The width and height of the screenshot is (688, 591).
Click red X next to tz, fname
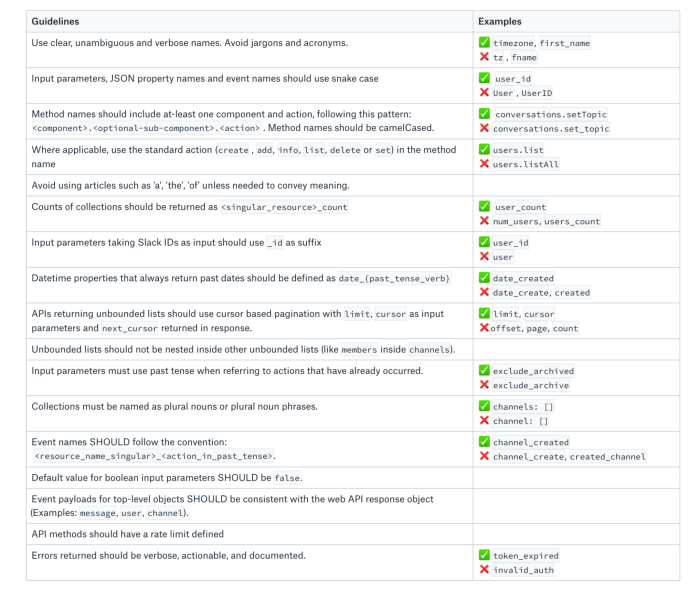[484, 57]
